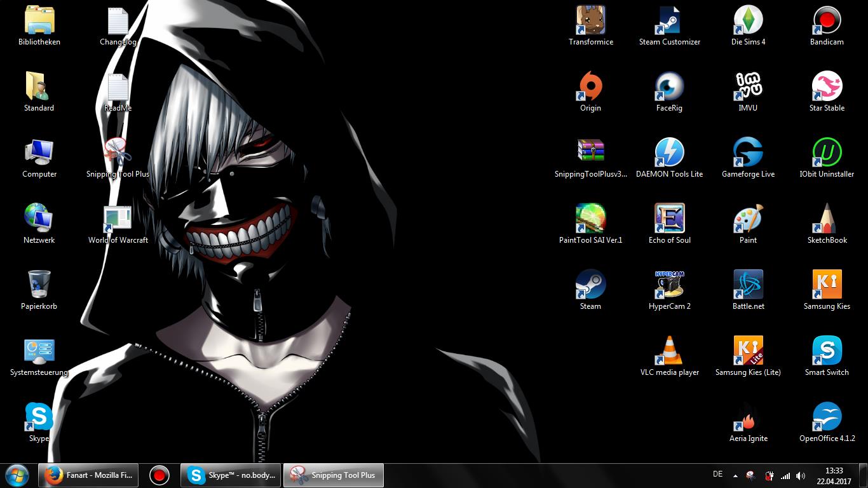Select the Gameforge Live shortcut
The image size is (868, 488).
(749, 158)
